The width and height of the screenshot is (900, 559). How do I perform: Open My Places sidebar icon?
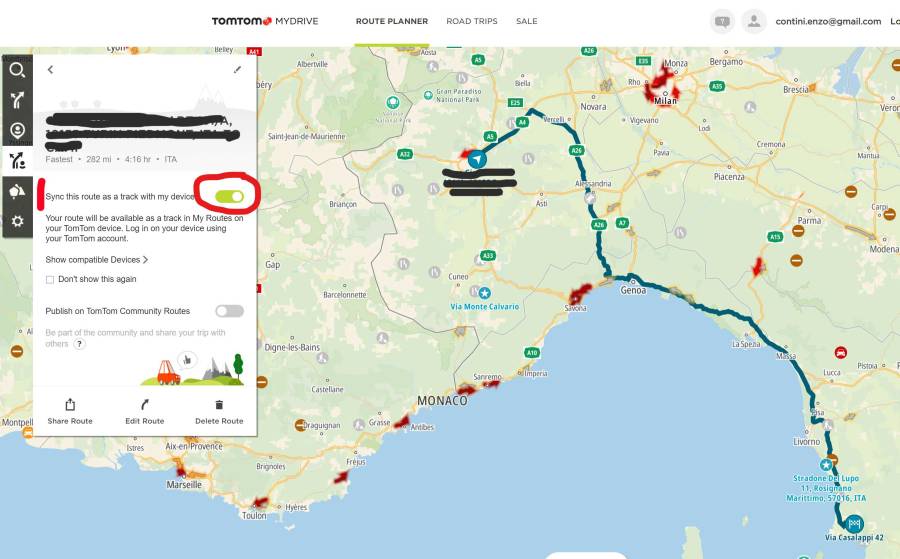click(x=17, y=130)
